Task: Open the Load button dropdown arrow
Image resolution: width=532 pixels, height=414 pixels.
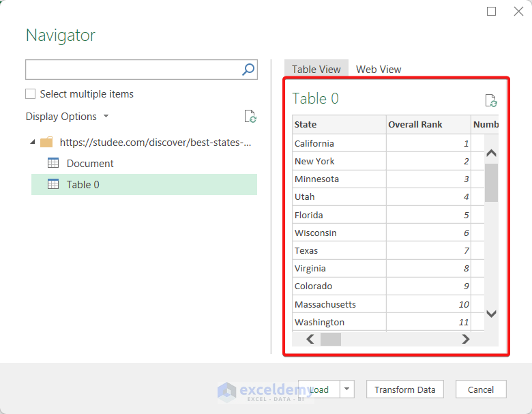Action: point(347,389)
